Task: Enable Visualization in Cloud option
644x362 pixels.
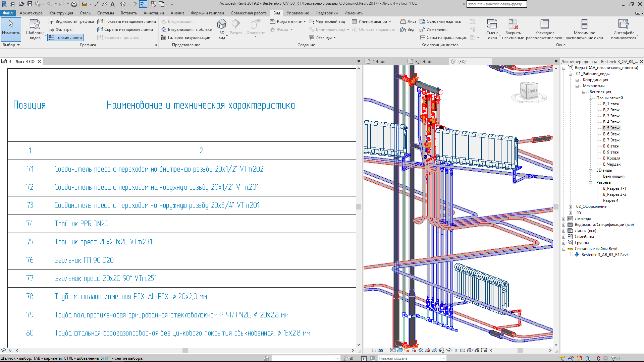Action: point(186,29)
